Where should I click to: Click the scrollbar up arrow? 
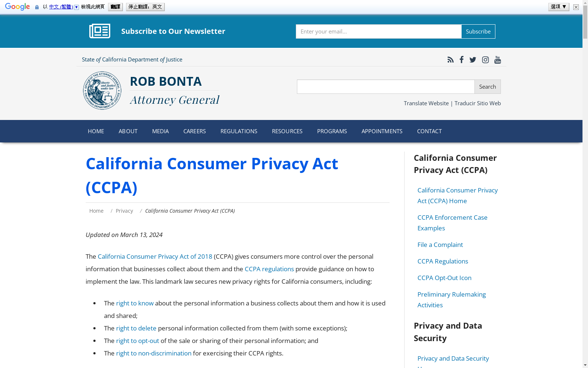tap(585, 3)
